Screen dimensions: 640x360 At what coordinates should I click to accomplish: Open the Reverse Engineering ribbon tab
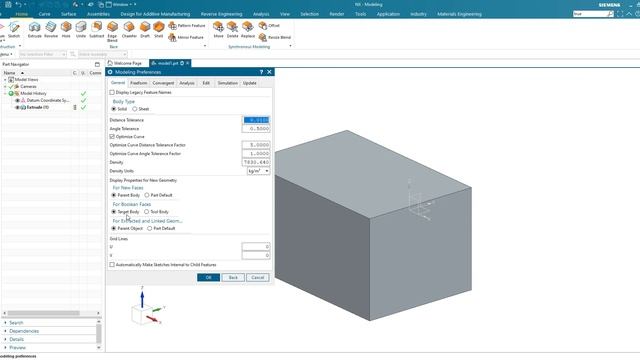click(x=221, y=14)
